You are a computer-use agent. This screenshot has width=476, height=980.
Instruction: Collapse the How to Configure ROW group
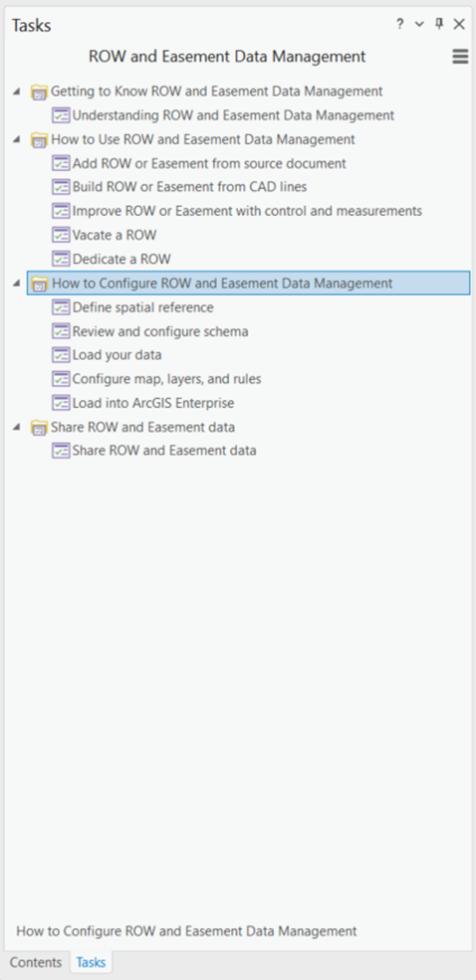pos(16,284)
